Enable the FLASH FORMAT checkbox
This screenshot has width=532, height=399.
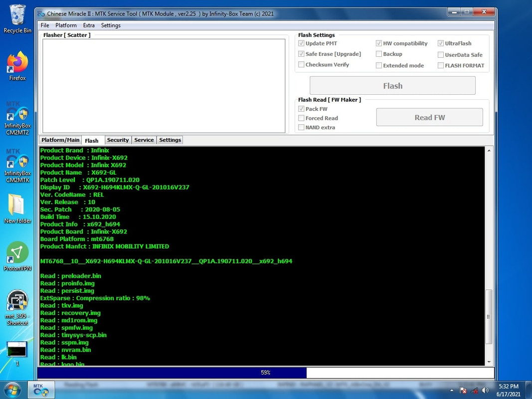point(441,65)
